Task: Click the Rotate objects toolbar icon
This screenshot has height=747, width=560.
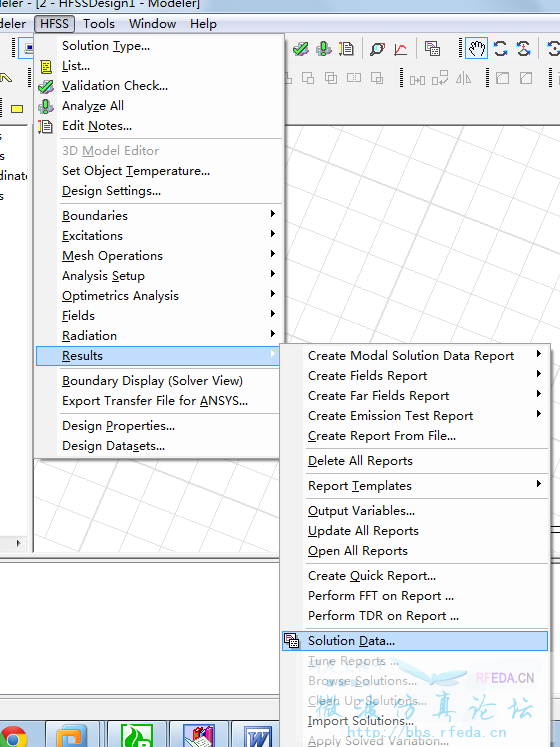Action: [440, 78]
